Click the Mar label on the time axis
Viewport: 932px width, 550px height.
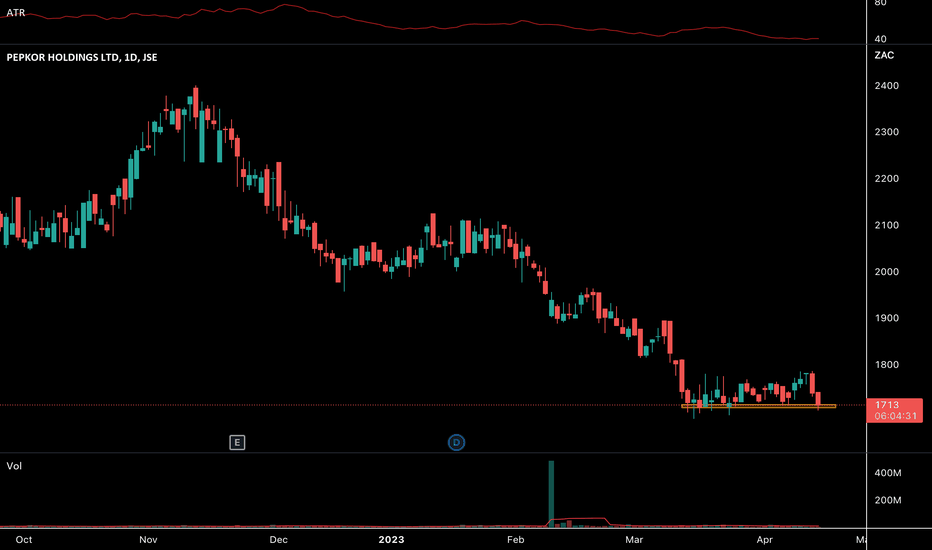634,540
